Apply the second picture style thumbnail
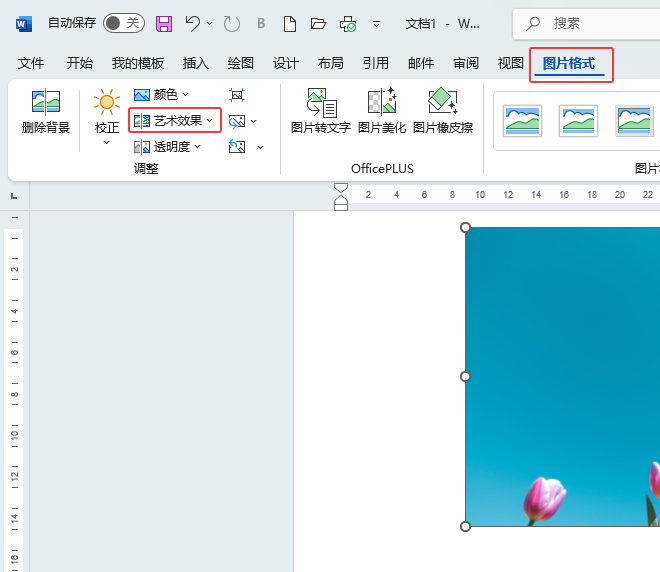This screenshot has width=660, height=572. 578,121
